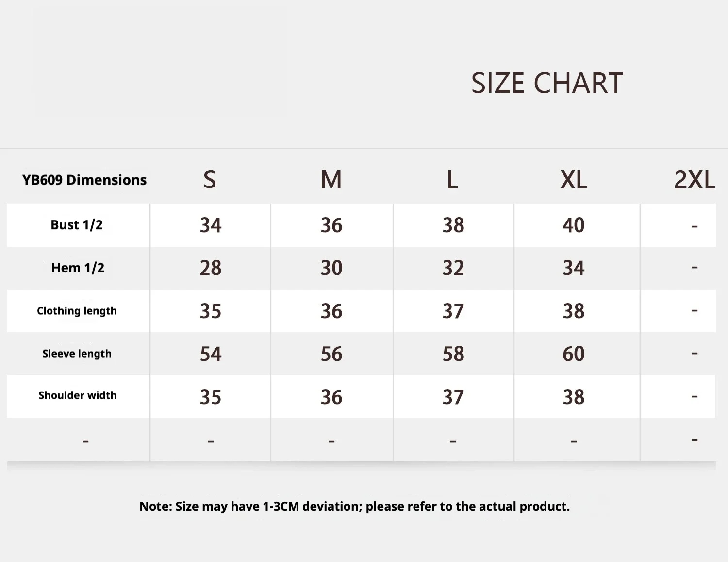Image resolution: width=728 pixels, height=562 pixels.
Task: Select the L size column header
Action: [x=452, y=180]
